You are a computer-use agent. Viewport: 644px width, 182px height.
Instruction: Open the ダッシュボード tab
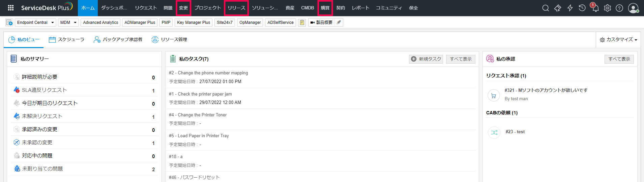114,8
